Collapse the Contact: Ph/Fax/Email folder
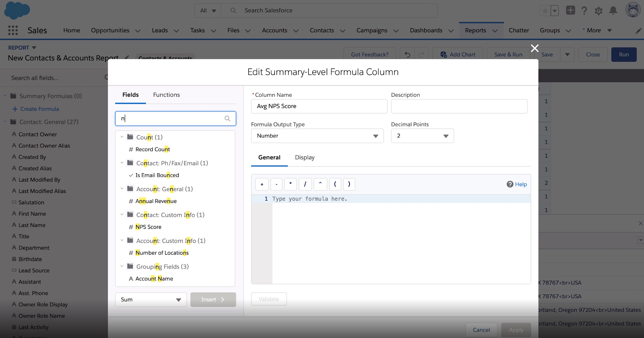This screenshot has height=338, width=644. pos(122,163)
